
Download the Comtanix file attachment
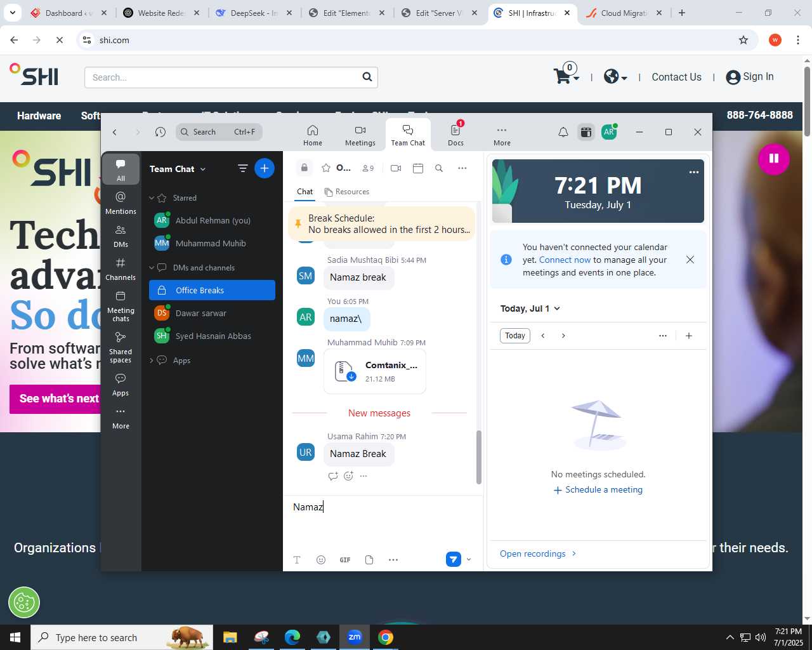pos(351,376)
